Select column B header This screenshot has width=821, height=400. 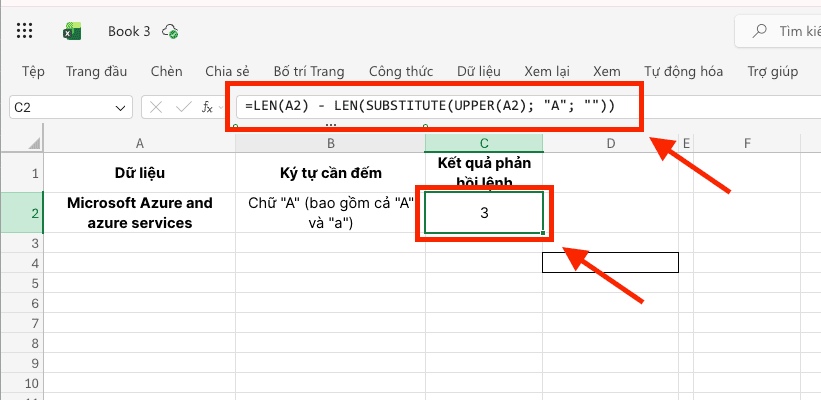pos(330,144)
